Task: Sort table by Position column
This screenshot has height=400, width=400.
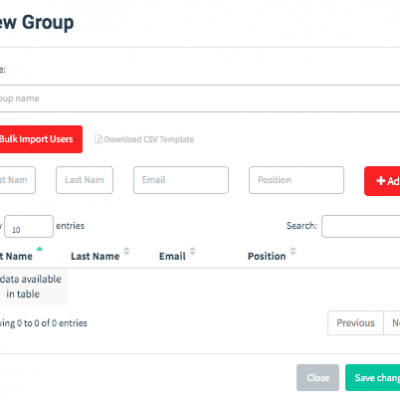Action: [267, 256]
